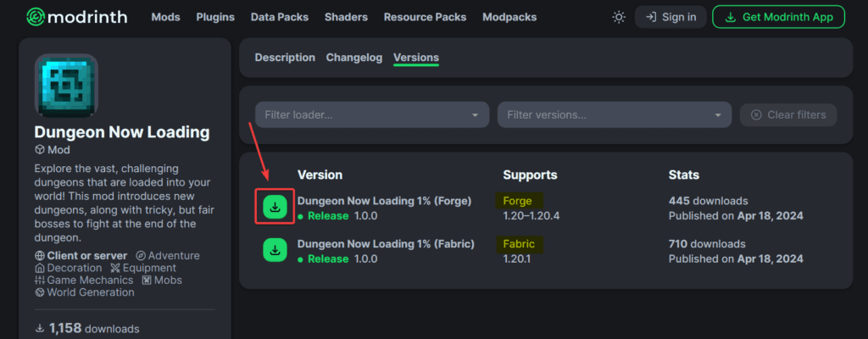This screenshot has width=868, height=339.
Task: Click the Dungeon Now Loading mod thumbnail
Action: click(66, 85)
